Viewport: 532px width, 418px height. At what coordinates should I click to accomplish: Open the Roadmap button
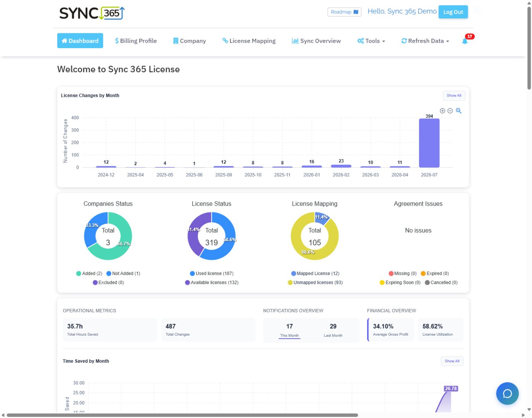[x=344, y=12]
